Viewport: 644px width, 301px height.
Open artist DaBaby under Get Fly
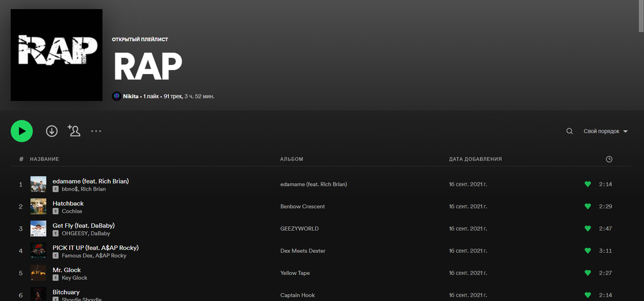click(x=100, y=233)
